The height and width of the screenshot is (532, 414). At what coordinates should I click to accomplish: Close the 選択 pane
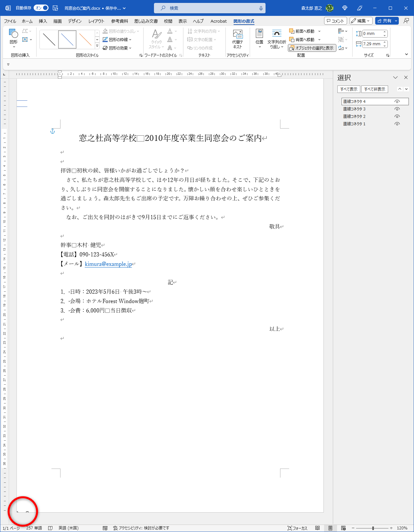[x=406, y=77]
